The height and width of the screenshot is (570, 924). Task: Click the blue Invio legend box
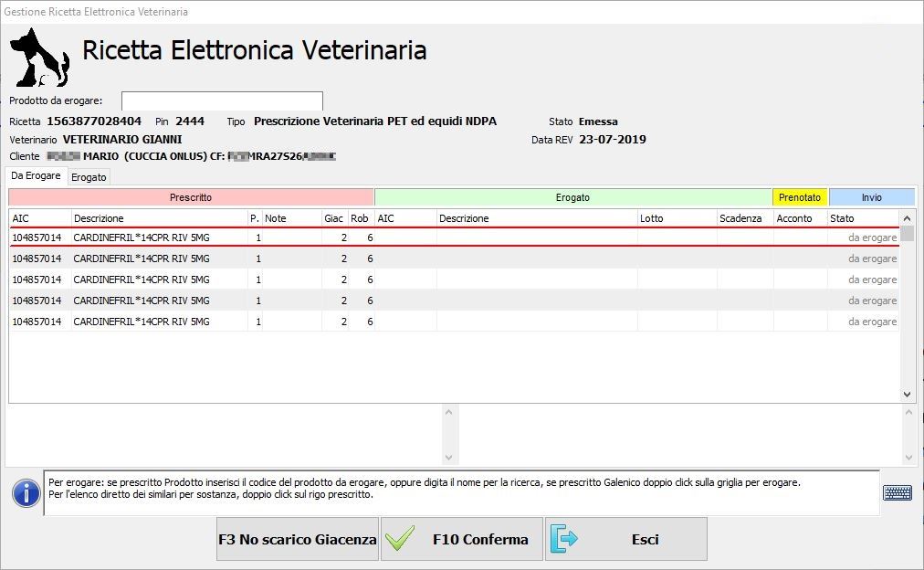[871, 197]
